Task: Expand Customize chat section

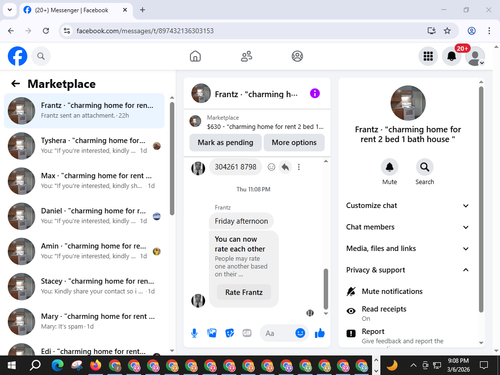Action: (408, 205)
